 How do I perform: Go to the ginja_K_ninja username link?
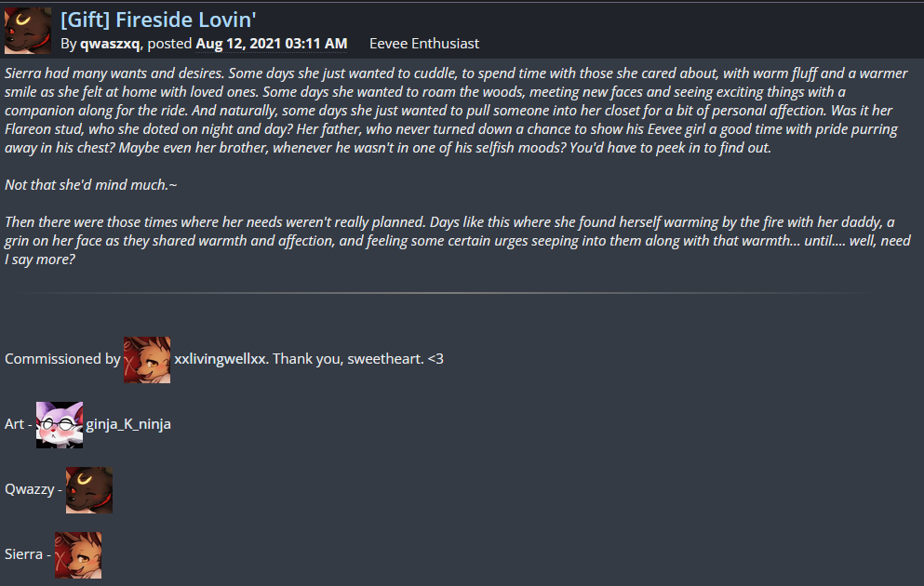pyautogui.click(x=128, y=424)
